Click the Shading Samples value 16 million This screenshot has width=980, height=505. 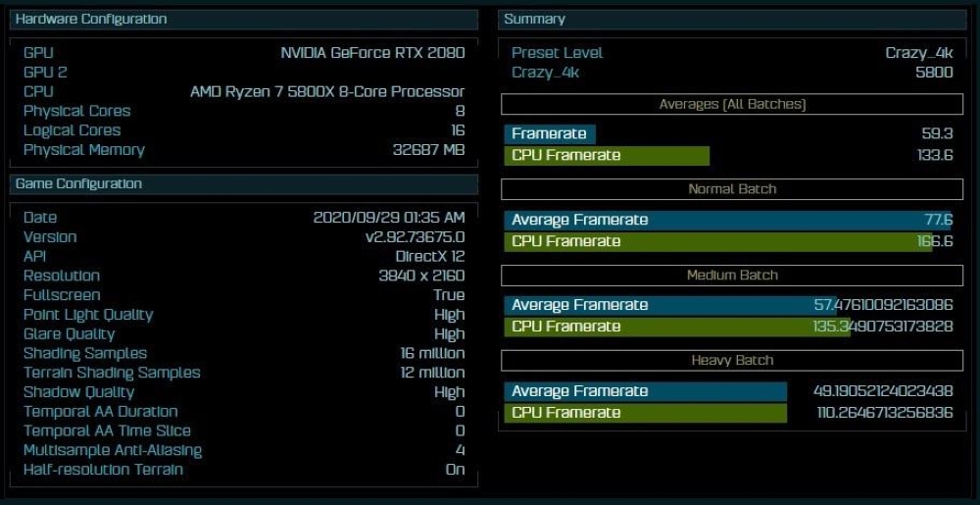point(432,353)
